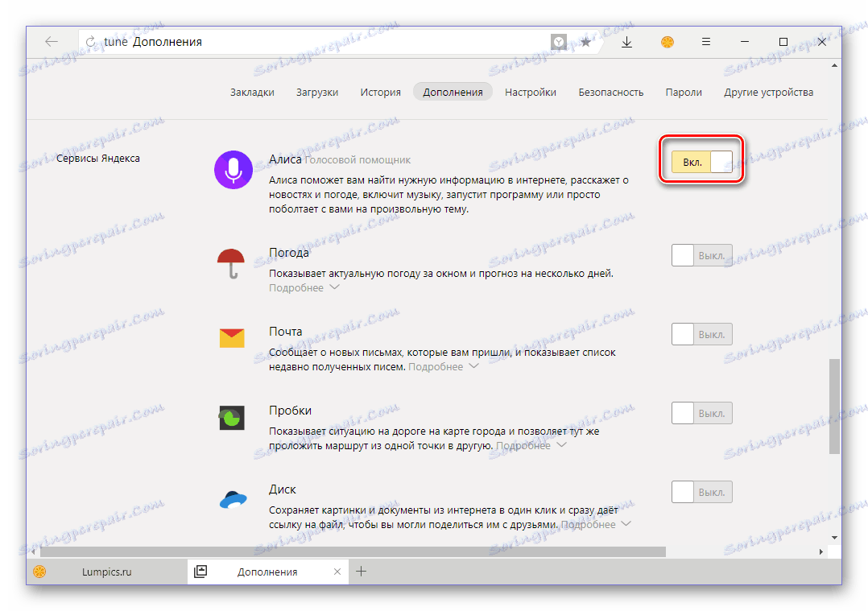Screen dimensions: 868x611
Task: Select the Дополнения settings tab
Action: (x=453, y=93)
